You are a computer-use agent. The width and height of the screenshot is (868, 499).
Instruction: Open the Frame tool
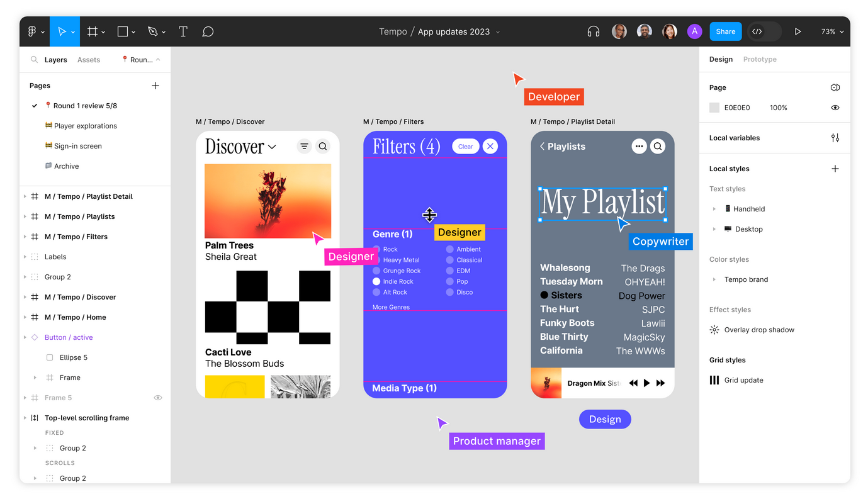[92, 31]
